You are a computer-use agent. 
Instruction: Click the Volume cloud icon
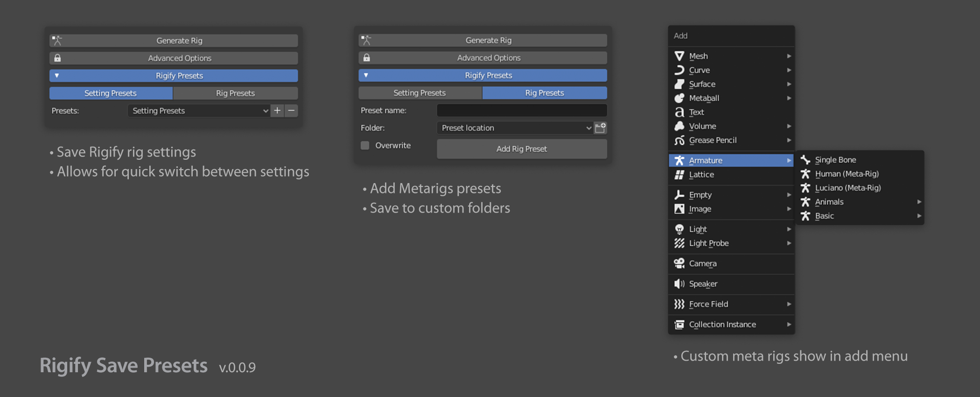pyautogui.click(x=679, y=126)
